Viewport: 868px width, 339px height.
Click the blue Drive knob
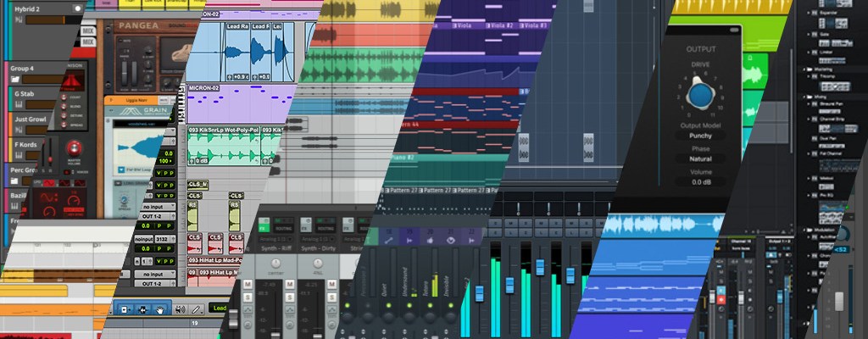point(699,96)
